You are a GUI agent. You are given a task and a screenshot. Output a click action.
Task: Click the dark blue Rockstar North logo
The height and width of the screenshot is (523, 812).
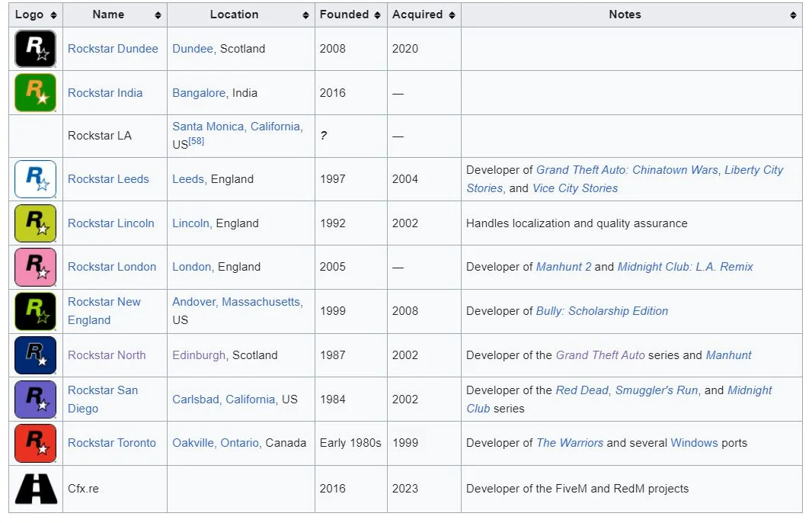(x=35, y=355)
